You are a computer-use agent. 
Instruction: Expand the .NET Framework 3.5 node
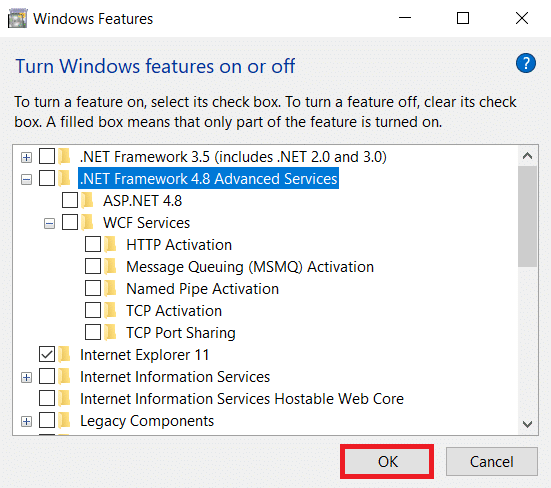[x=26, y=157]
